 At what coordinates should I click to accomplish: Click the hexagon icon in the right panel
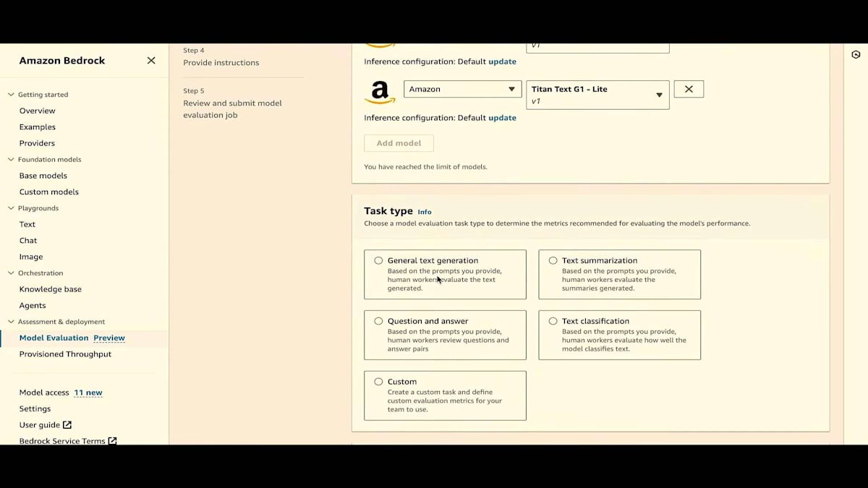point(856,55)
